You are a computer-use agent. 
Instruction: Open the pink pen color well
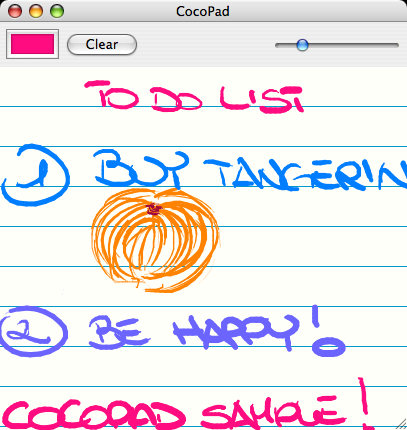[32, 44]
